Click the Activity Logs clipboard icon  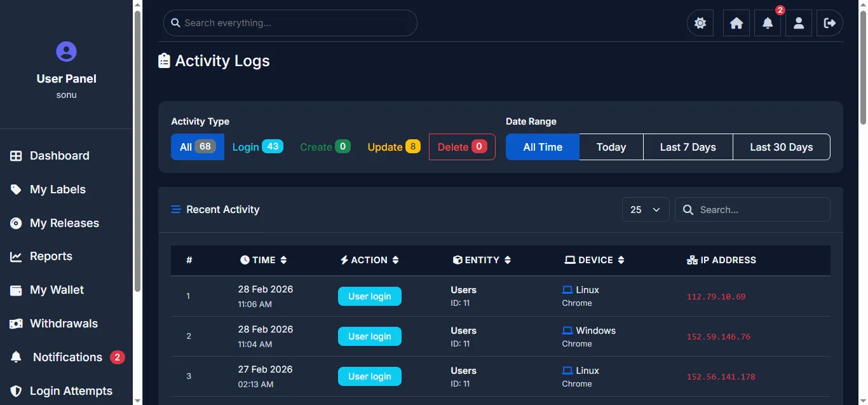(164, 60)
